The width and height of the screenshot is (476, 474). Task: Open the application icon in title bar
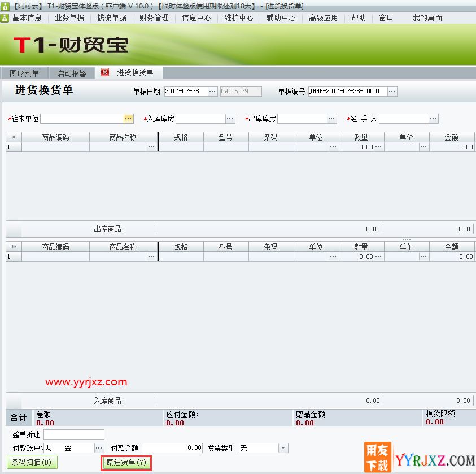[x=5, y=6]
